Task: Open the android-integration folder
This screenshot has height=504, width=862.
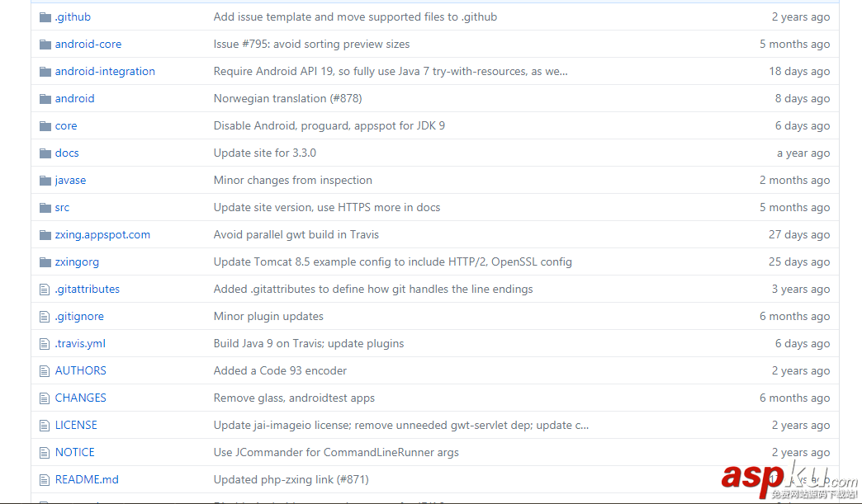Action: [x=105, y=72]
